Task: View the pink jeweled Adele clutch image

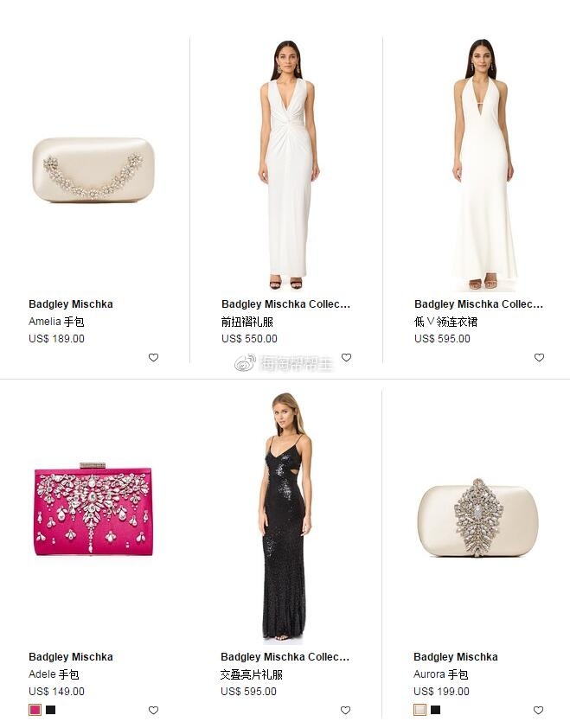Action: (93, 508)
